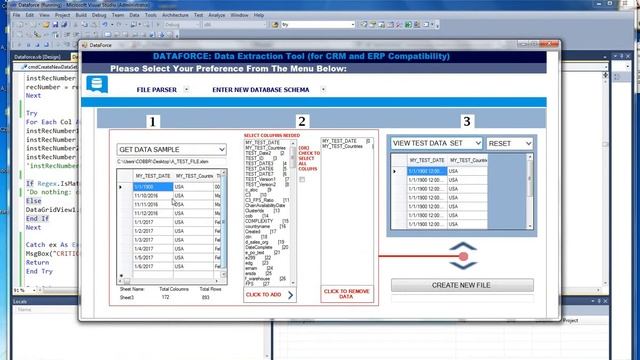Open the File menu in Visual Studio
Viewport: 640px width, 360px height.
point(16,15)
